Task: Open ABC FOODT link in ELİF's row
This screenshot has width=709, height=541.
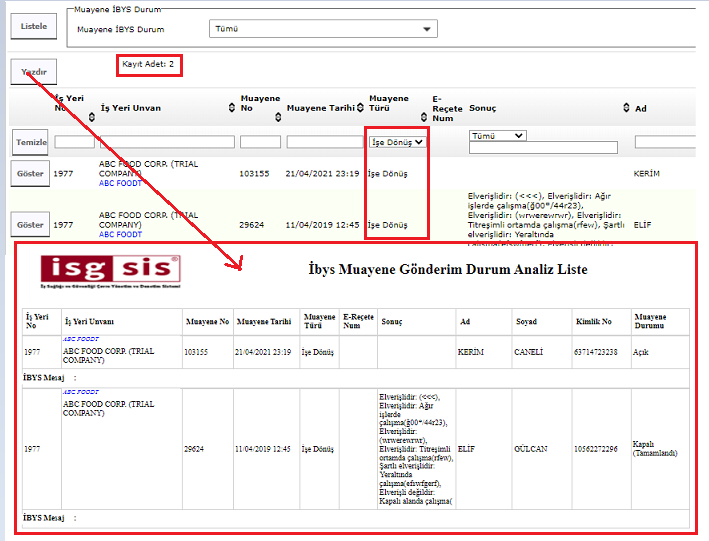Action: coord(120,235)
